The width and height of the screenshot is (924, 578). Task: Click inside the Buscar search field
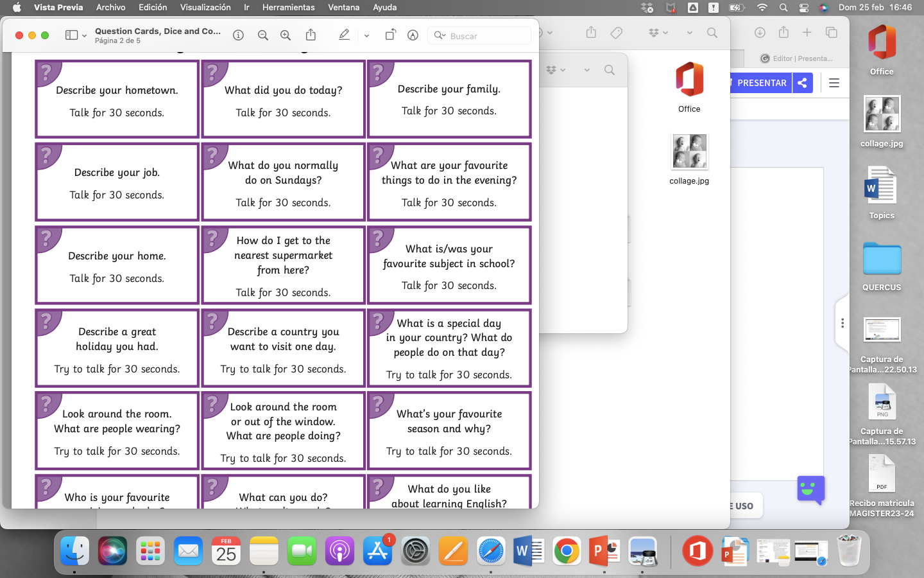488,36
